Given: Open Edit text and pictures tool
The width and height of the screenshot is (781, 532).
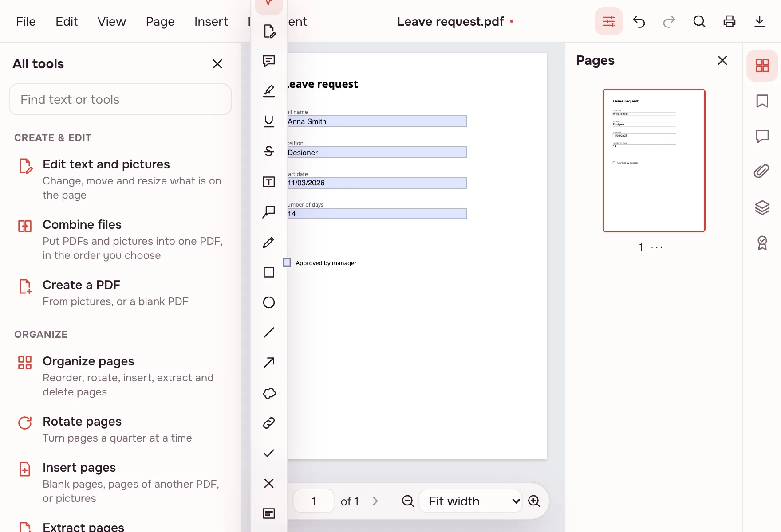Looking at the screenshot, I should click(120, 179).
